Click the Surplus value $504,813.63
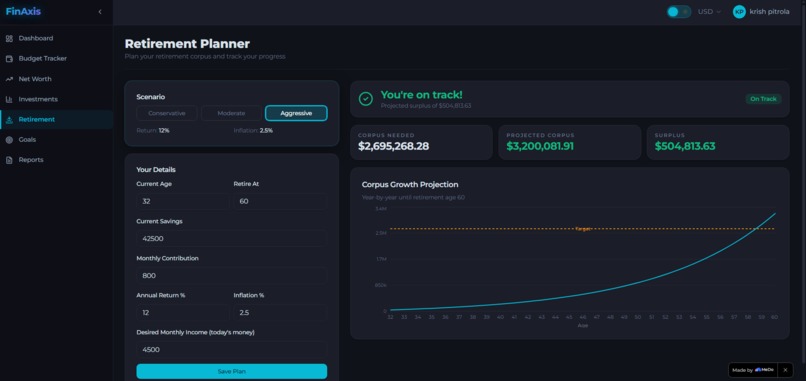This screenshot has width=806, height=381. pyautogui.click(x=685, y=147)
